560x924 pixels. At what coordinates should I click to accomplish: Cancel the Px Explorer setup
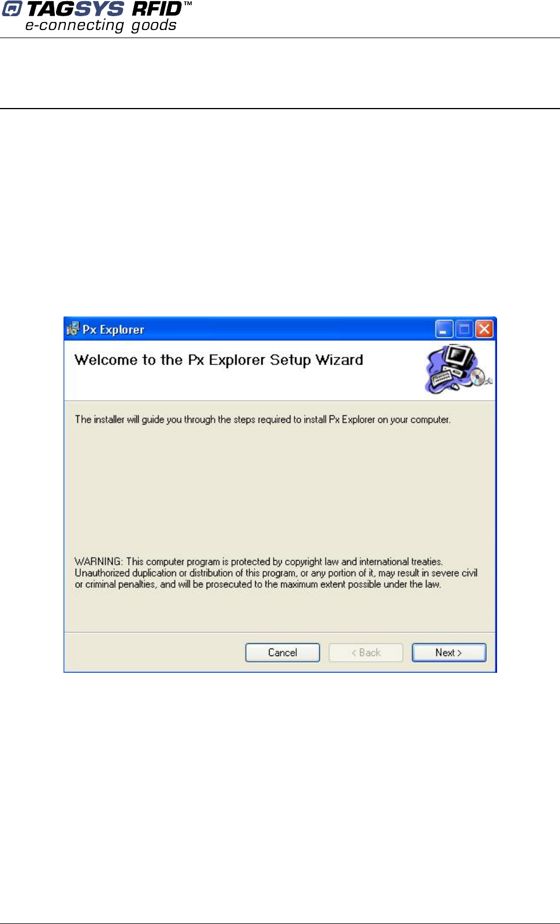click(x=282, y=653)
